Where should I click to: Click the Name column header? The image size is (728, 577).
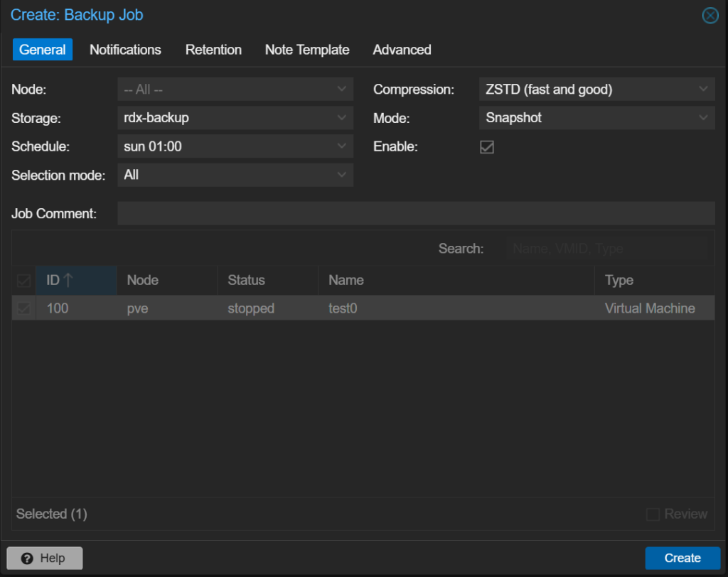(x=456, y=281)
